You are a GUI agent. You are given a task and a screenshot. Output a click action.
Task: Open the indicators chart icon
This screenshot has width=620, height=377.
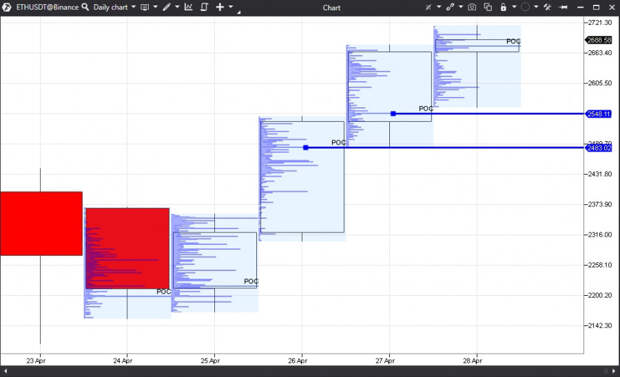pyautogui.click(x=188, y=7)
